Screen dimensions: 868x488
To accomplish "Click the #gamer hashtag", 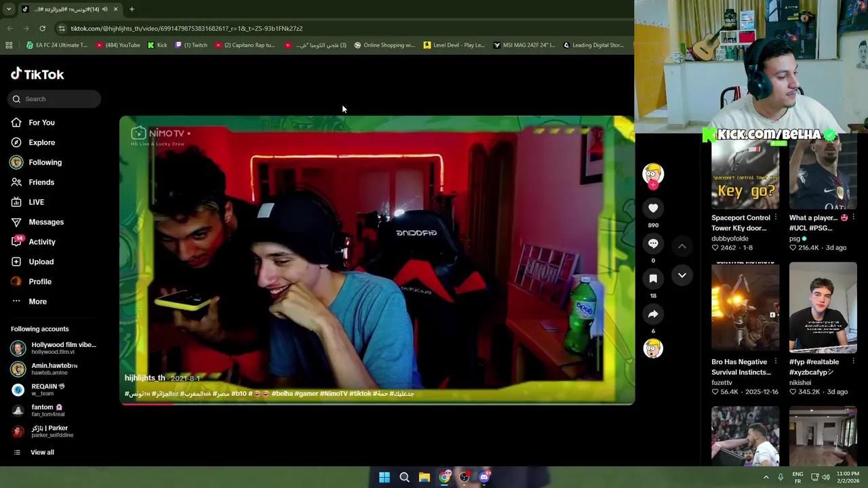I will point(307,394).
